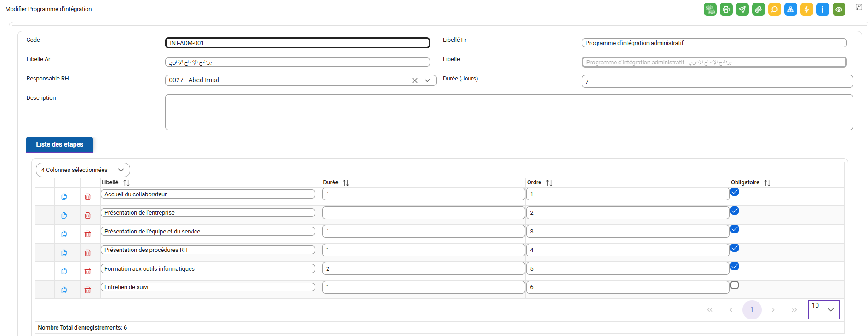Screen dimensions: 868x336
Task: Click the paper plane send icon
Action: click(x=742, y=9)
